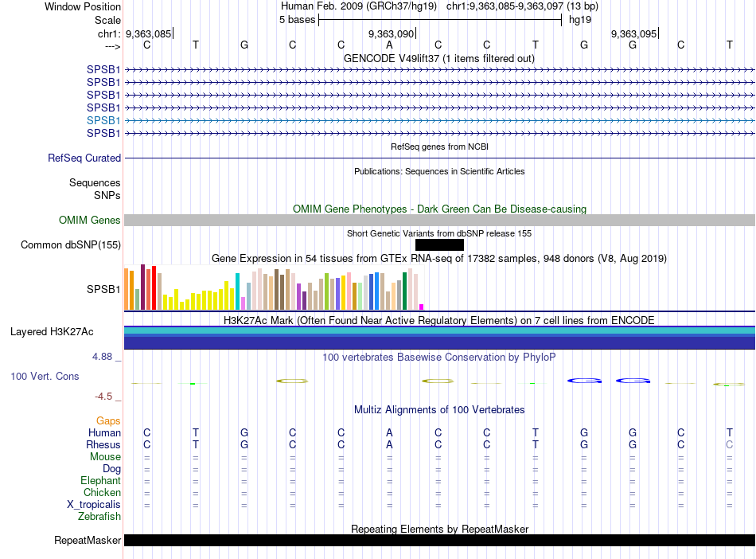Screen dimensions: 756x559
Task: Click the dark green bar in GTEx chart
Action: (404, 291)
